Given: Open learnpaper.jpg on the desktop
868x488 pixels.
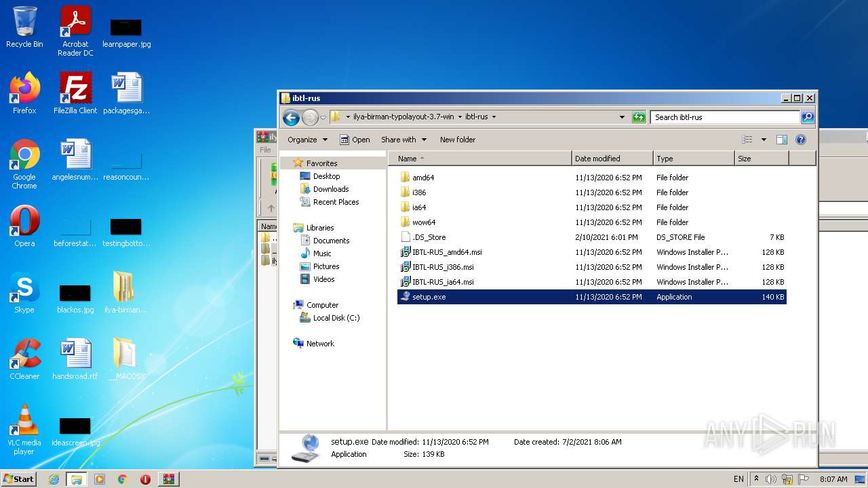Looking at the screenshot, I should pyautogui.click(x=126, y=33).
